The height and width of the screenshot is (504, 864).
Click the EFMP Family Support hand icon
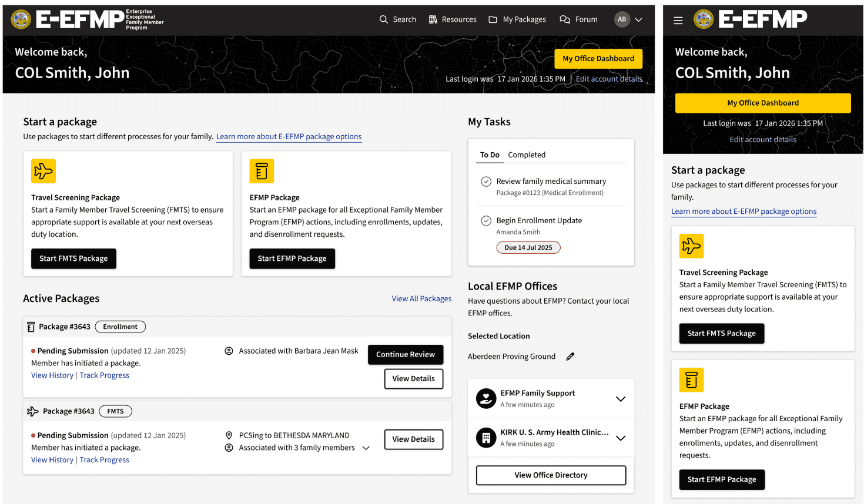(x=486, y=399)
